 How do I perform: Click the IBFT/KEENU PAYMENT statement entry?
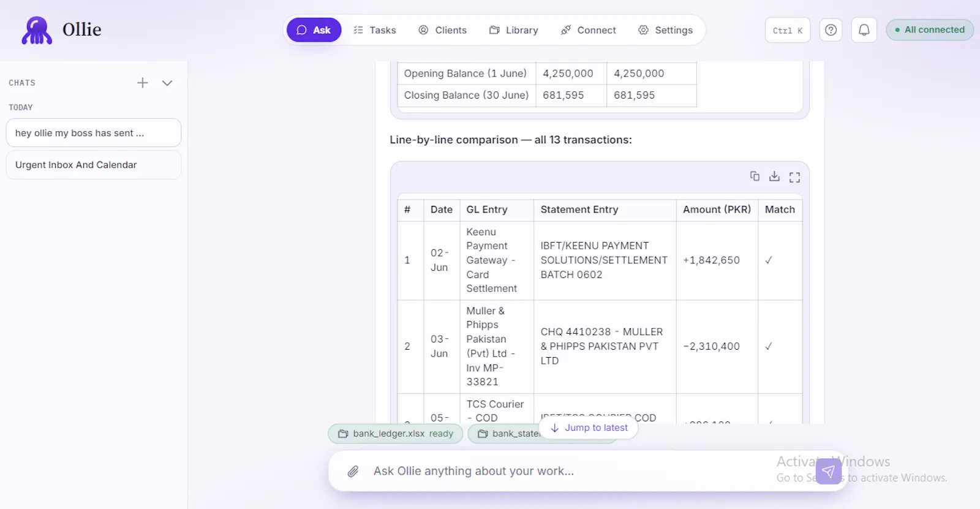pos(604,260)
